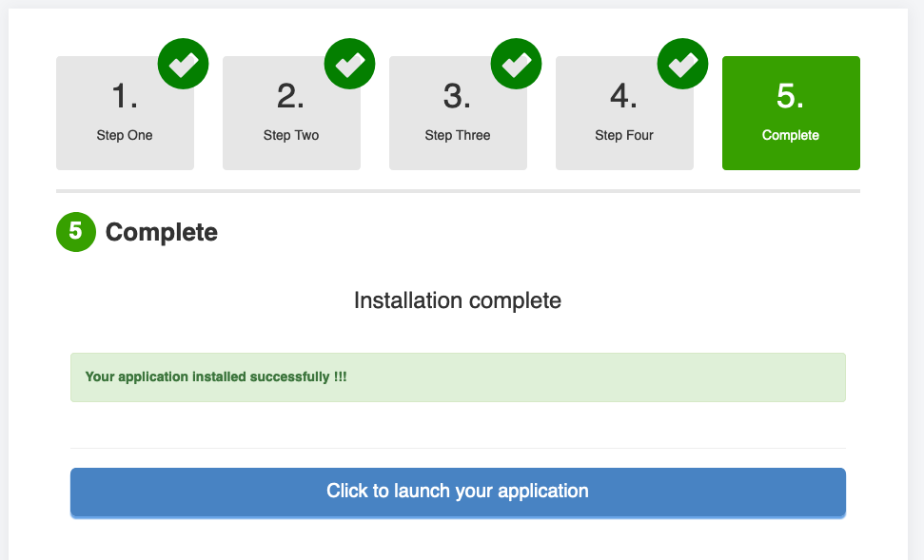Click the Installation complete heading text
The height and width of the screenshot is (560, 924).
(458, 300)
